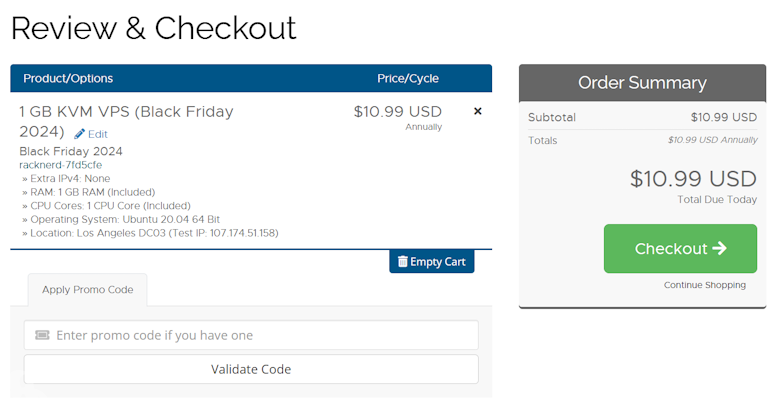Viewport: 780px width, 414px height.
Task: Click the $10.99 USD item price
Action: [x=397, y=111]
